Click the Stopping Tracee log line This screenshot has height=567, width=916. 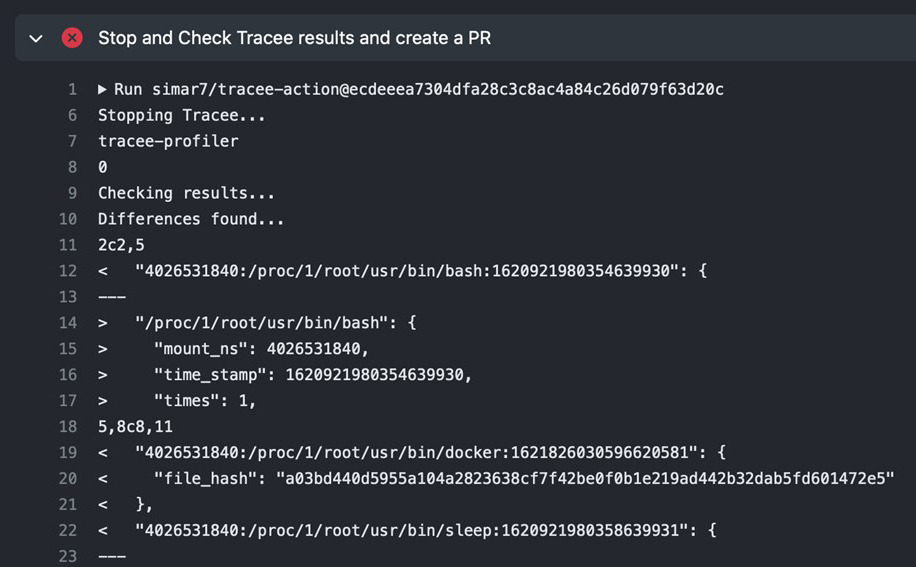[181, 115]
